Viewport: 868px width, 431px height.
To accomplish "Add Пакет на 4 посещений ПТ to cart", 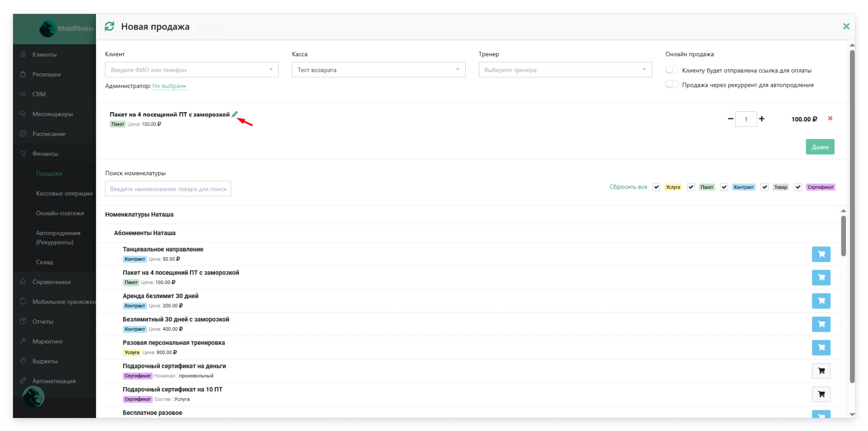I will pyautogui.click(x=821, y=278).
